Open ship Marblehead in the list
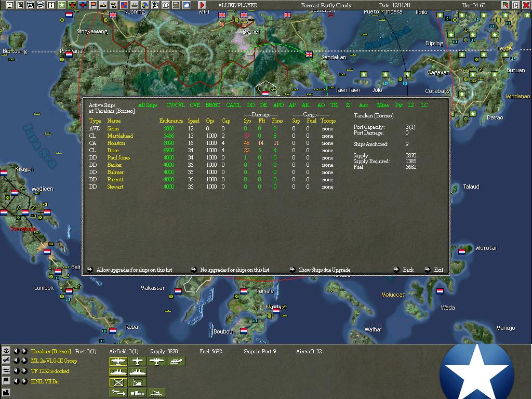Viewport: 532px width, 399px height. click(120, 136)
